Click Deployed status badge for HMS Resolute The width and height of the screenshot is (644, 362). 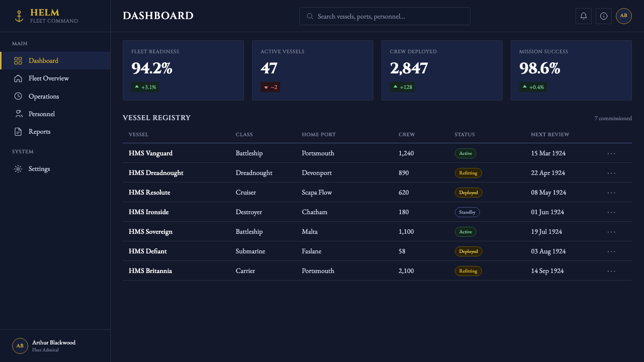468,193
